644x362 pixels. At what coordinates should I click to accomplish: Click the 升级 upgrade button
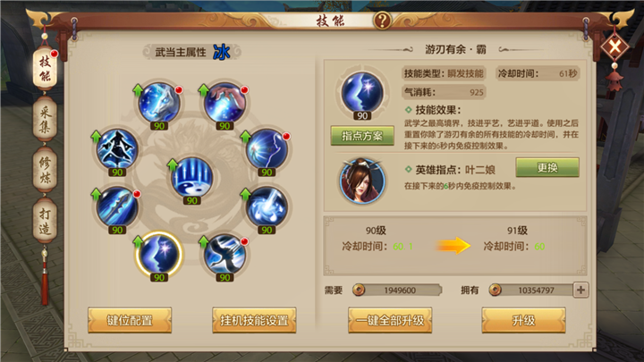coord(523,320)
